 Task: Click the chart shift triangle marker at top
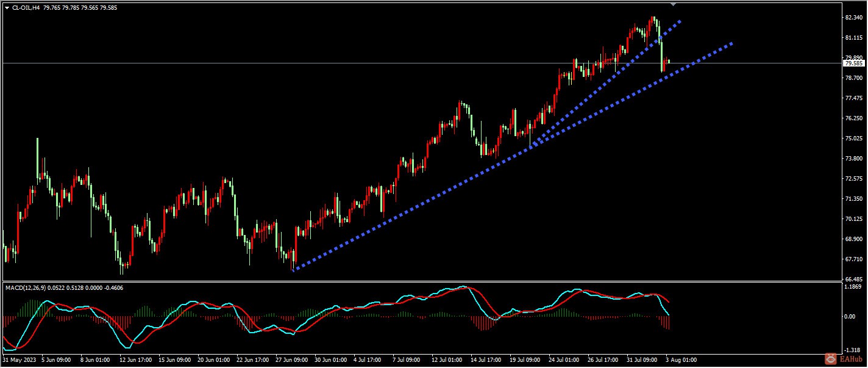[673, 4]
